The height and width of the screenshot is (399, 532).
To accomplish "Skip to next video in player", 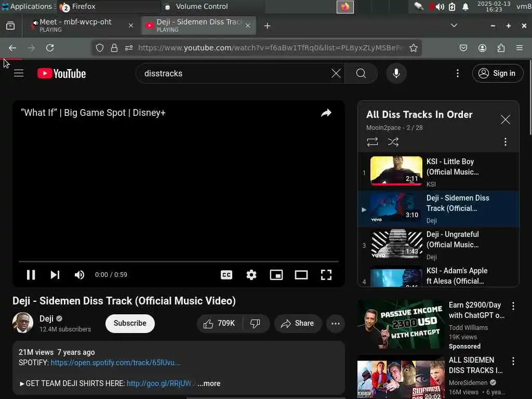I will point(55,274).
